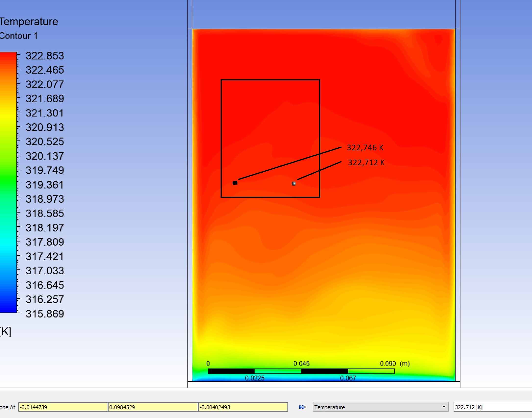Click the 322,746 K annotation label
Image resolution: width=532 pixels, height=418 pixels.
pyautogui.click(x=365, y=148)
